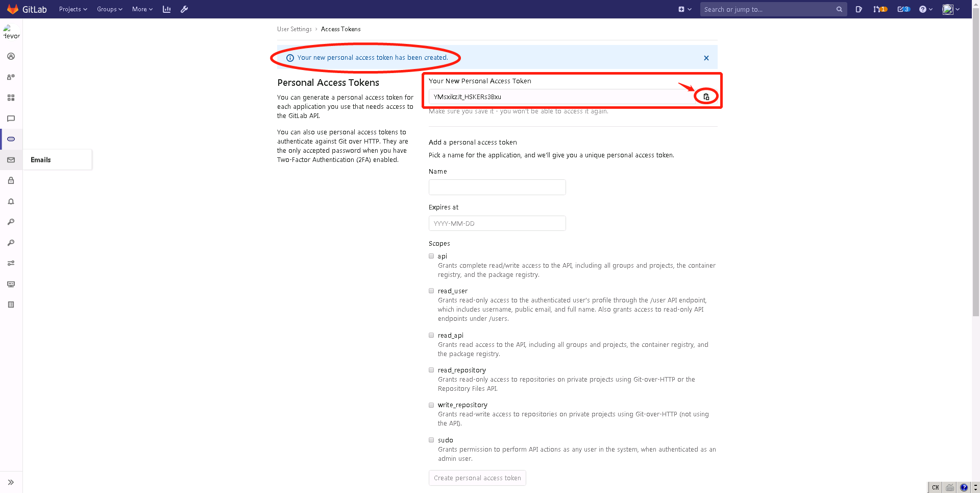
Task: Open the Groups dropdown menu
Action: 109,9
